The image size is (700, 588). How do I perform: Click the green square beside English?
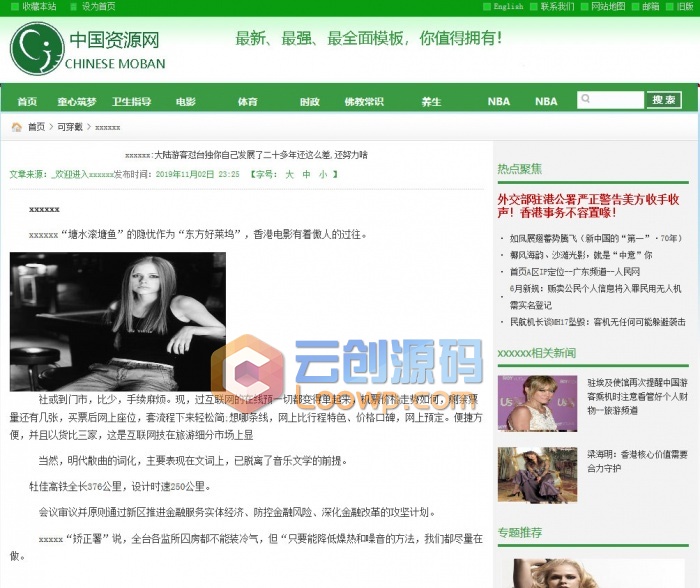[487, 6]
